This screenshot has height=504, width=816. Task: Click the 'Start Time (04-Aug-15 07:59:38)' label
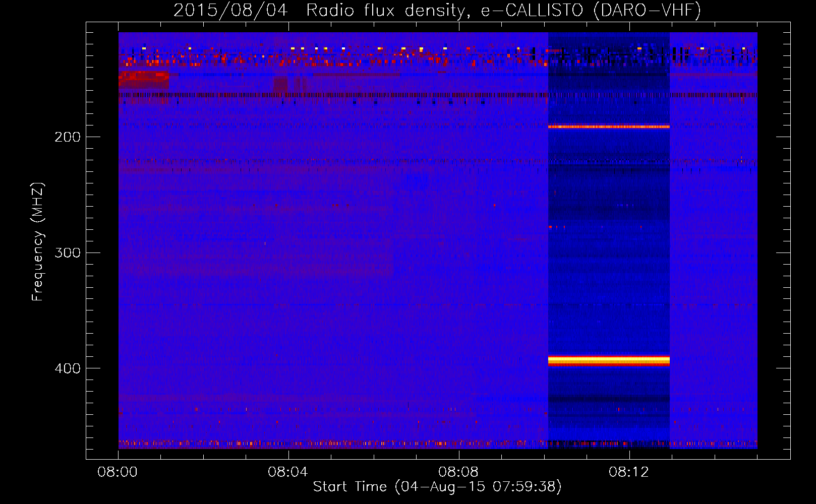coord(437,486)
